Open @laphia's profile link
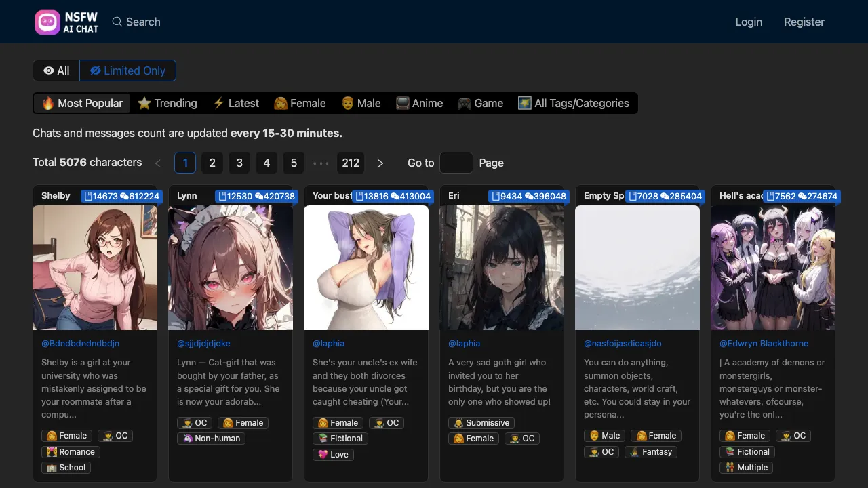Screen dimensions: 868x488 (328, 344)
